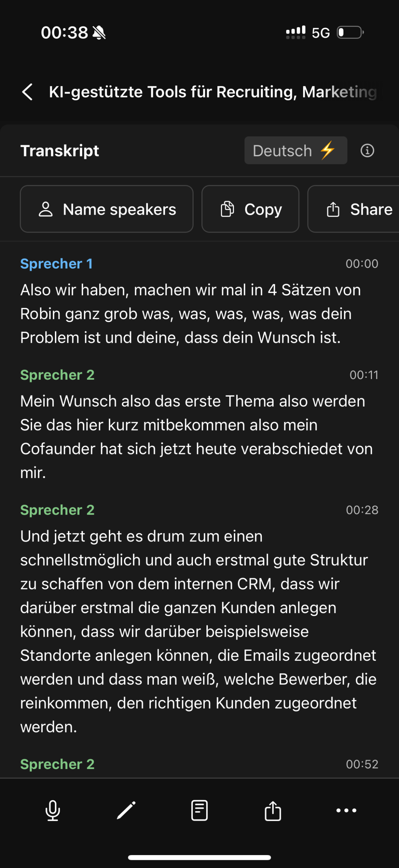Tap the Sprecher 2 label at 00:11

(x=57, y=375)
